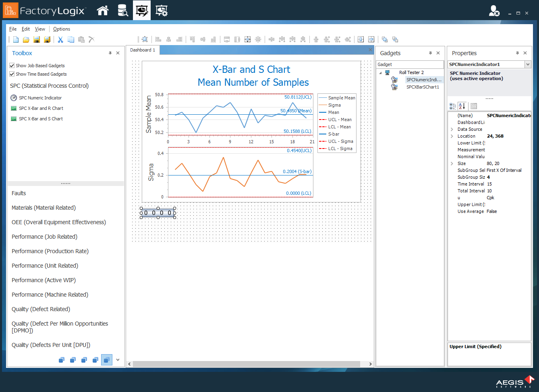Click the Home icon in header

click(103, 11)
